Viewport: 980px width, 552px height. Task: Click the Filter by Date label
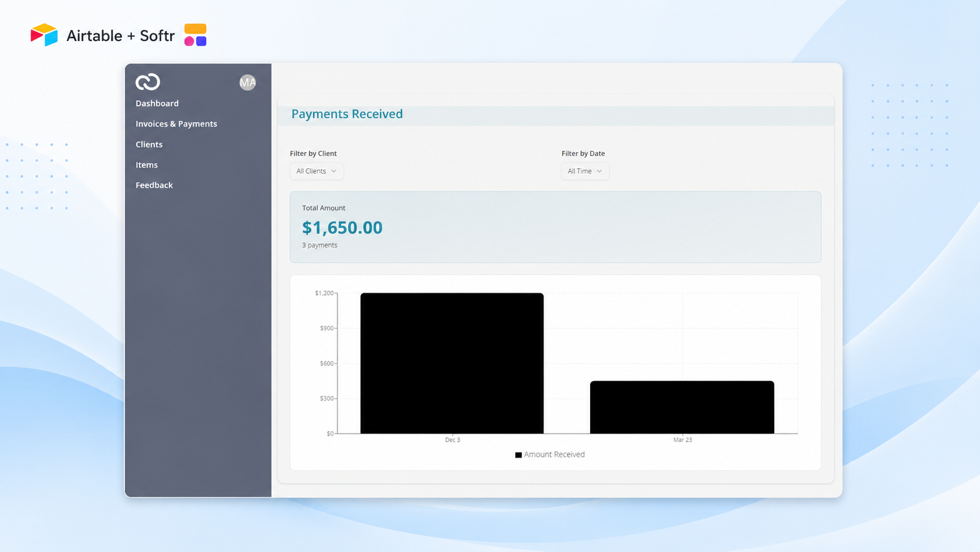(x=583, y=154)
